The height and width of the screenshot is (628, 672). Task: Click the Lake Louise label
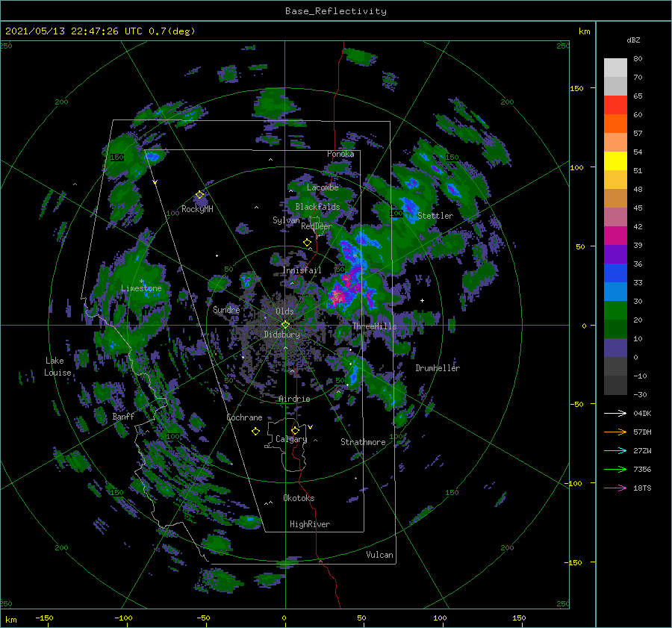pos(57,367)
